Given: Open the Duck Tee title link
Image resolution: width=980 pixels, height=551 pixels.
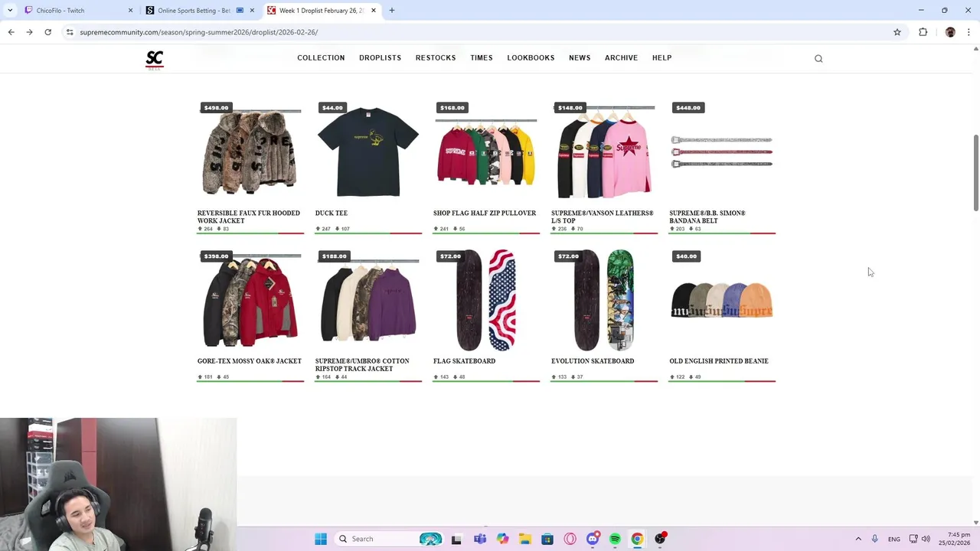Looking at the screenshot, I should coord(332,214).
